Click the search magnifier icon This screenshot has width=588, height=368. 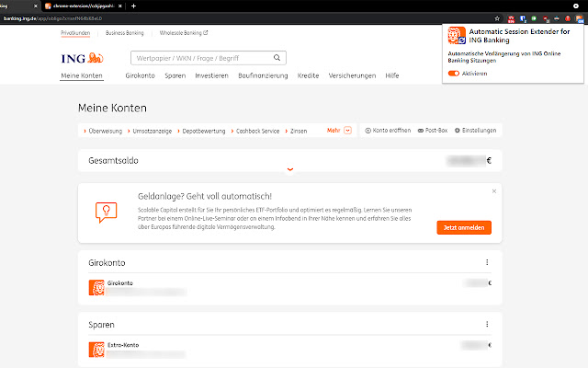coord(277,58)
